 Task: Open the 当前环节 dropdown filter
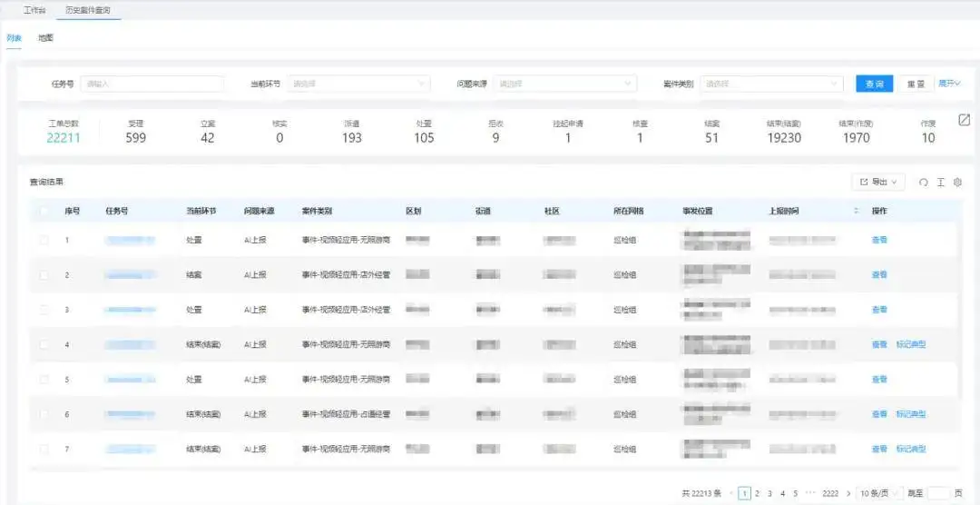[358, 84]
